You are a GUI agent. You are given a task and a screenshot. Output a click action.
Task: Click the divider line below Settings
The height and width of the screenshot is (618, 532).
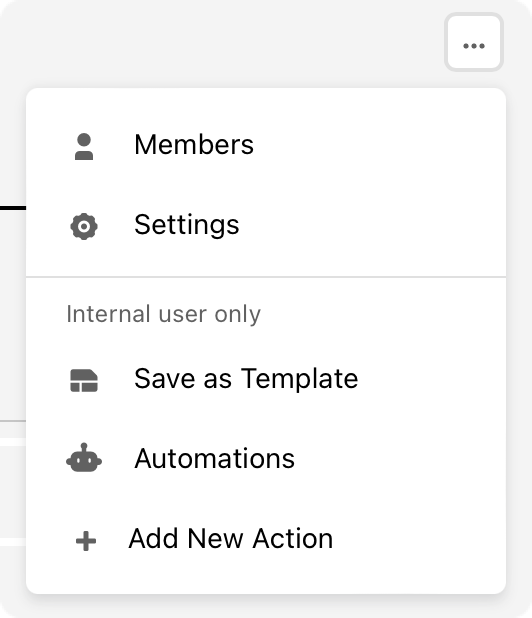pyautogui.click(x=266, y=277)
